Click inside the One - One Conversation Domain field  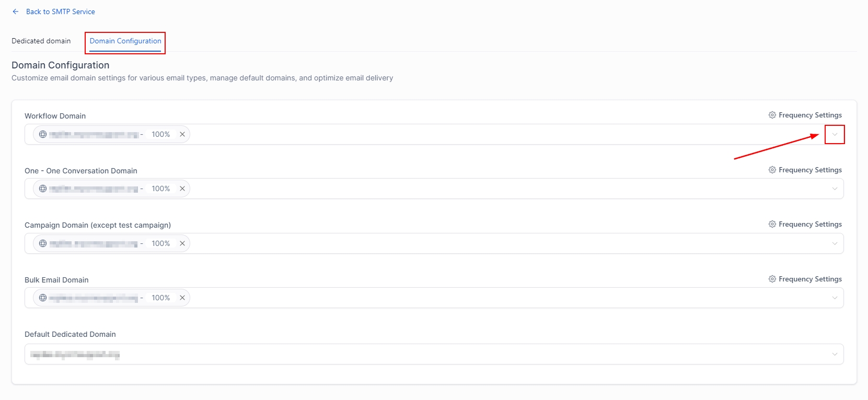(434, 189)
